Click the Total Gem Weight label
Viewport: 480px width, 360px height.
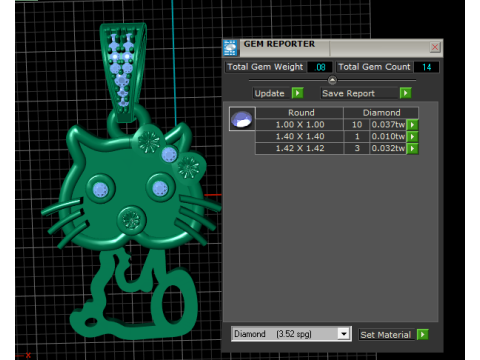click(x=265, y=67)
